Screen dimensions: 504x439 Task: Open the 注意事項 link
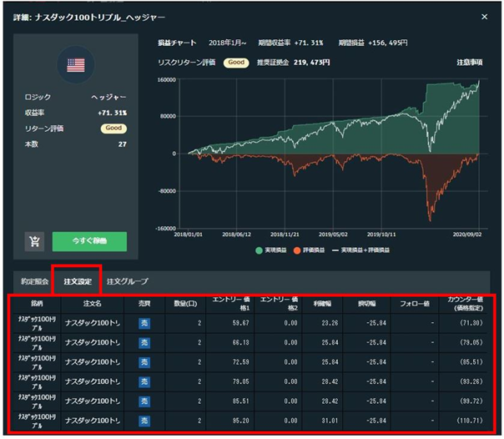(470, 63)
